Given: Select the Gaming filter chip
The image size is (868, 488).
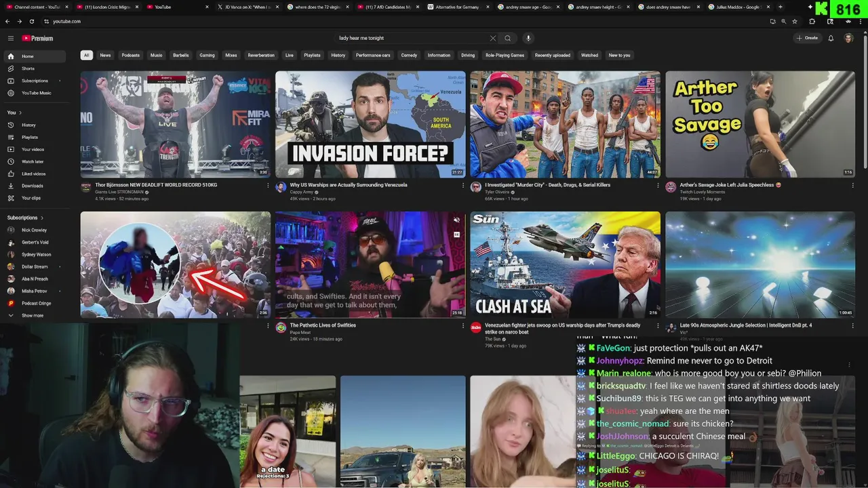Looking at the screenshot, I should tap(207, 55).
